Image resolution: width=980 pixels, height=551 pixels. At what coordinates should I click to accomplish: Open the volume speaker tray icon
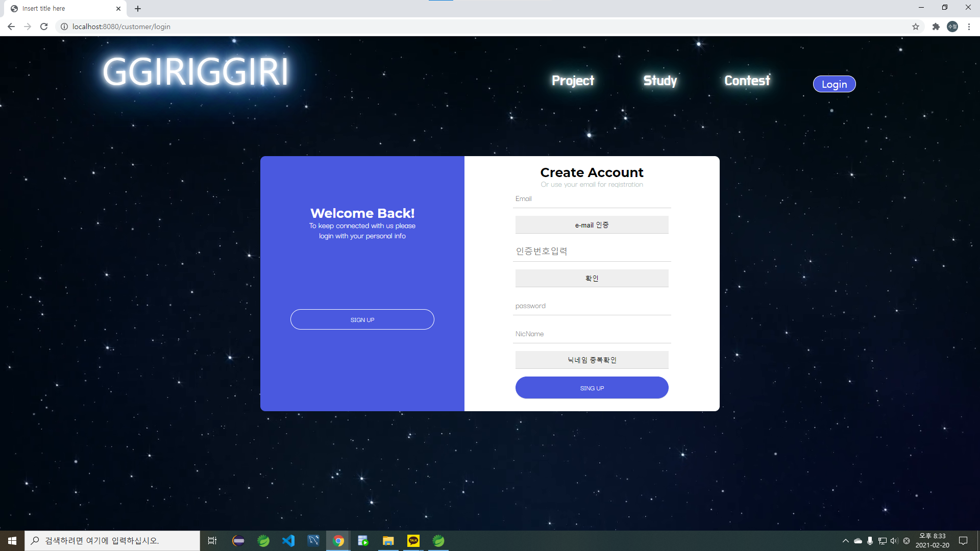pos(894,541)
